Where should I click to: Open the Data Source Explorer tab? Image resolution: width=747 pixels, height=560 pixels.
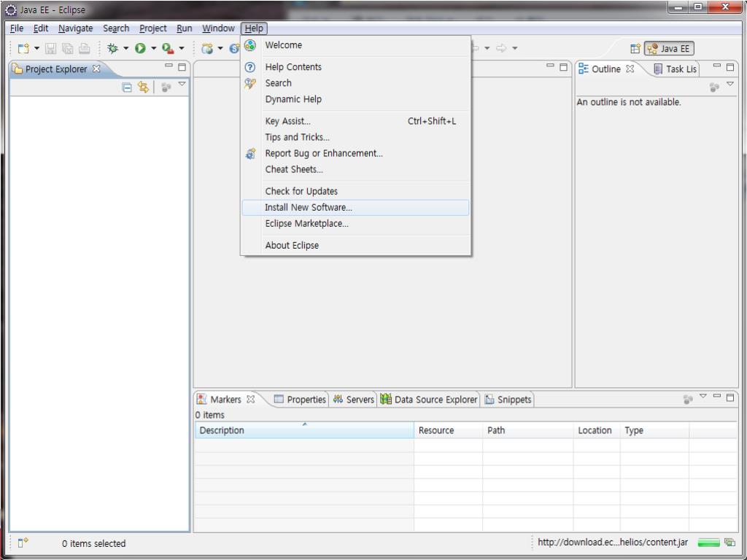(x=429, y=400)
